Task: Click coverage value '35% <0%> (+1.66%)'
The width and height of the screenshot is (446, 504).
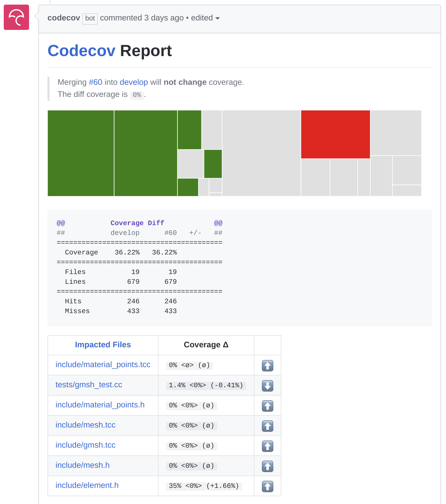Action: (x=204, y=486)
